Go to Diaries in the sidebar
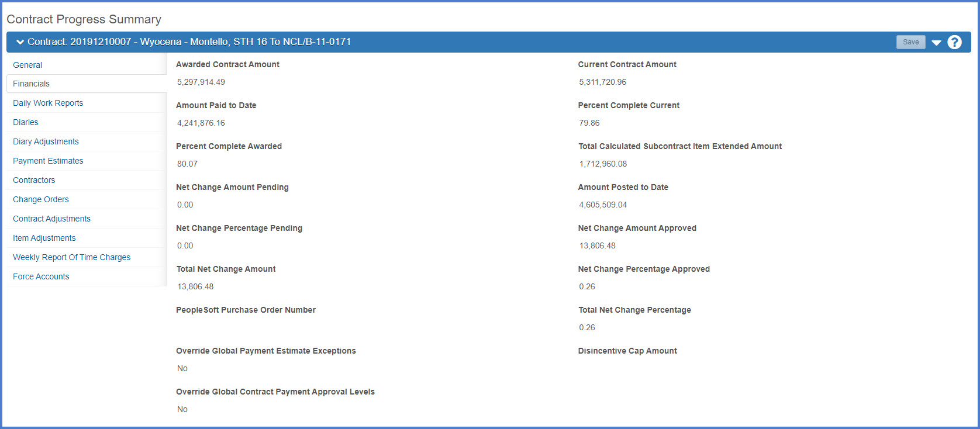980x429 pixels. click(26, 122)
